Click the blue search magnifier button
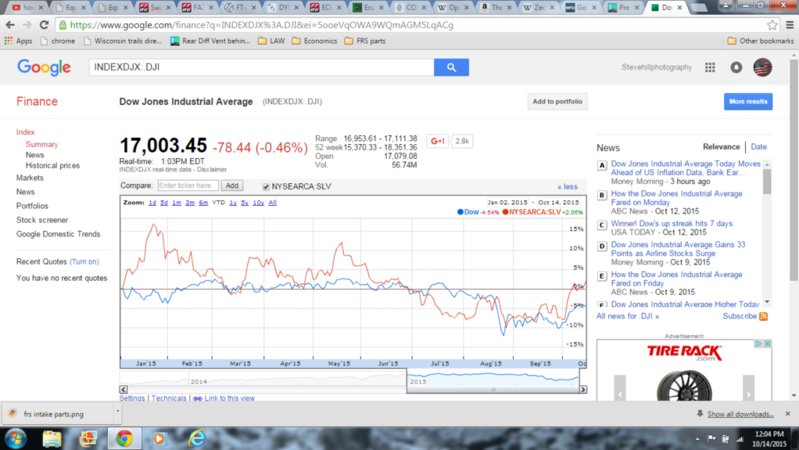Viewport: 799px width, 450px height. point(451,67)
